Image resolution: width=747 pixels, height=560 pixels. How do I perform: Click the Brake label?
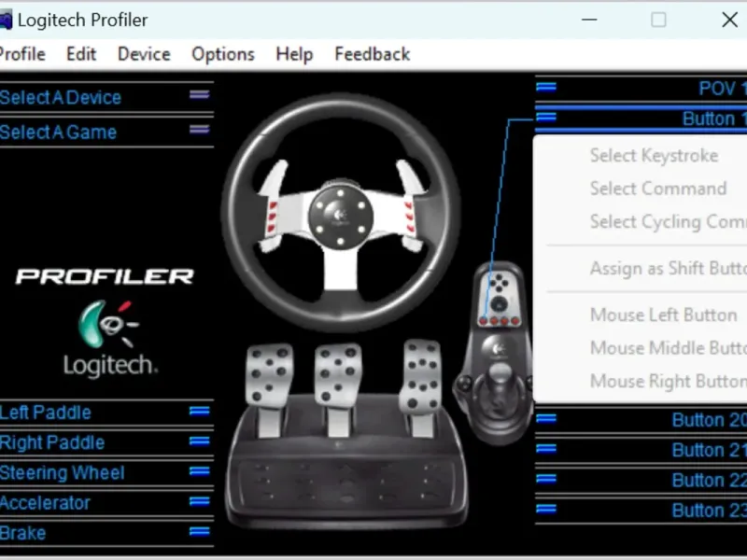[22, 533]
